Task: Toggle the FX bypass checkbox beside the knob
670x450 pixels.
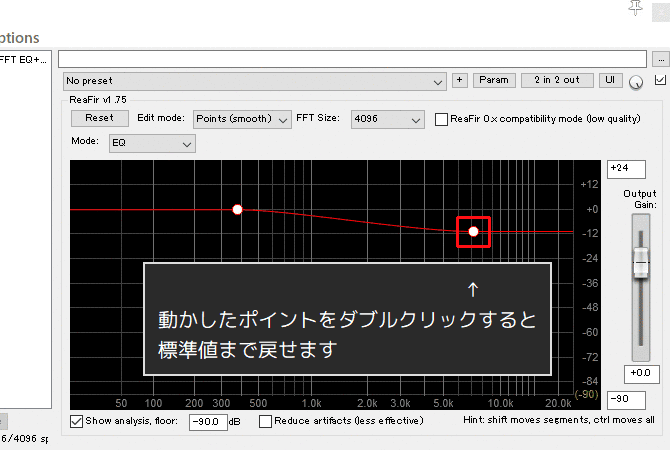Action: pyautogui.click(x=659, y=80)
